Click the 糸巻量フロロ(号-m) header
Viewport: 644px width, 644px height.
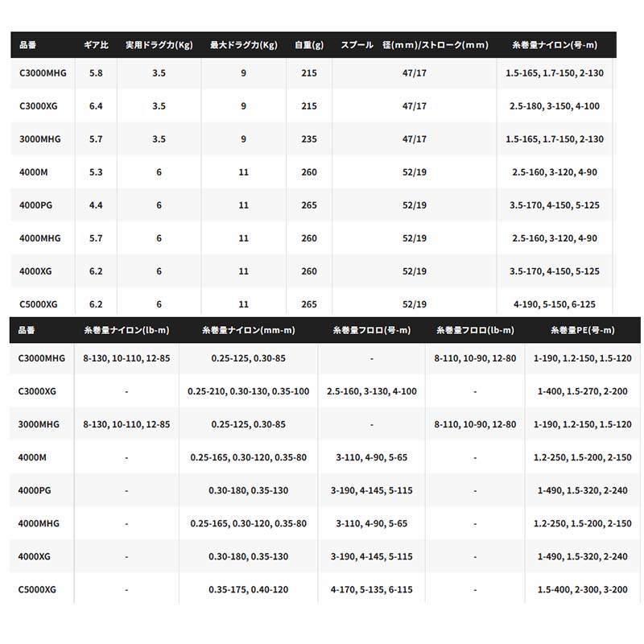[x=372, y=330]
